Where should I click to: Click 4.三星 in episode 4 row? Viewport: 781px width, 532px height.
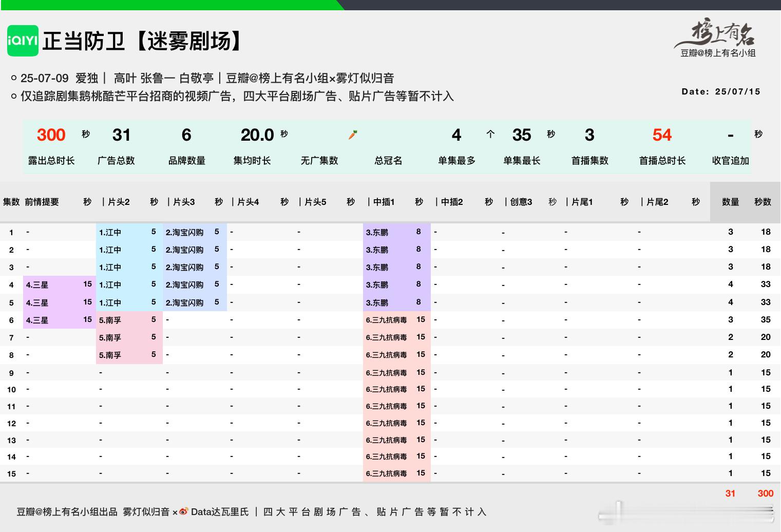click(x=37, y=284)
